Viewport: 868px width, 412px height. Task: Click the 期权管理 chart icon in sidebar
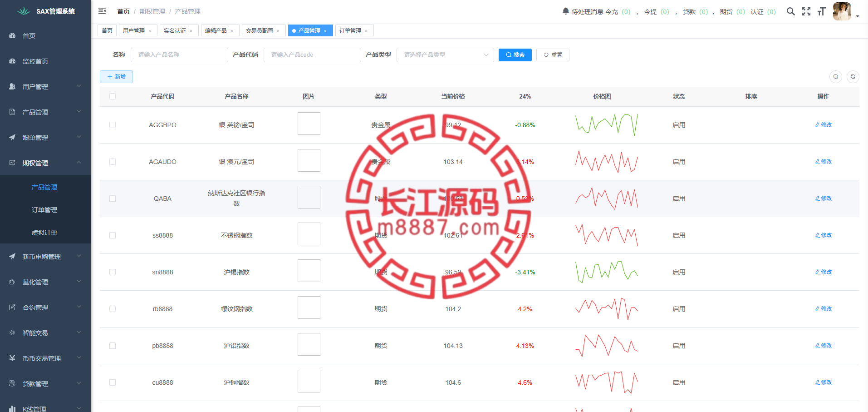12,163
